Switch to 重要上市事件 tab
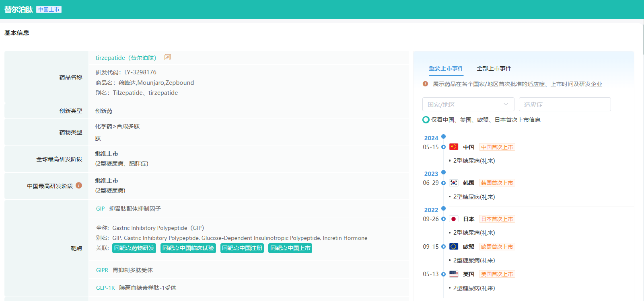Screen dimensions: 644x301 click(x=446, y=68)
